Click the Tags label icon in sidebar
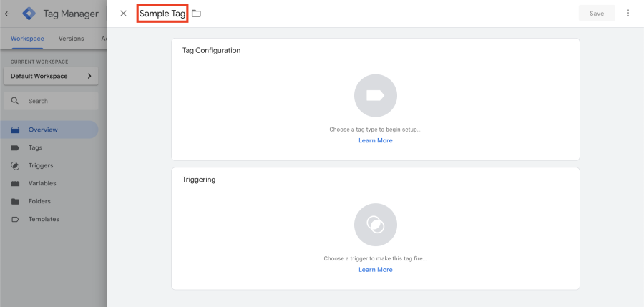The height and width of the screenshot is (307, 644). 15,147
